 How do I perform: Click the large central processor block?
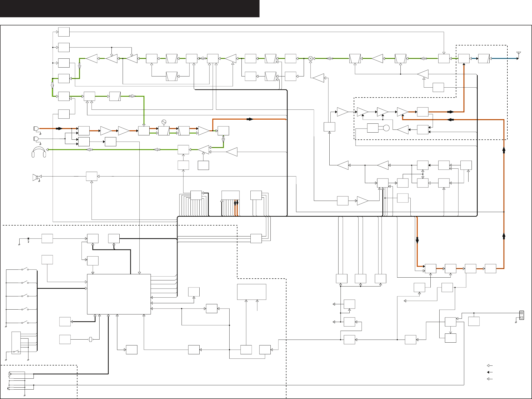pos(119,294)
